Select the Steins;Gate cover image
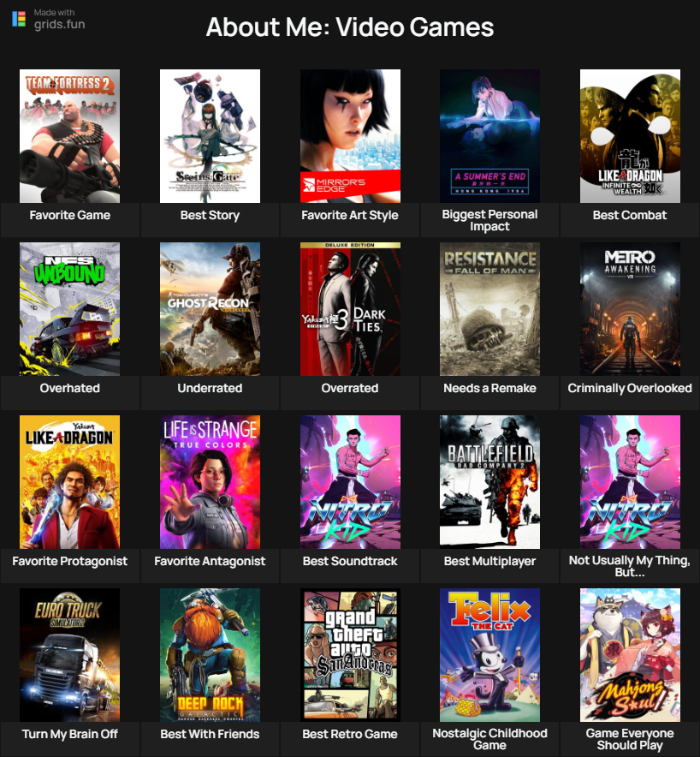Viewport: 700px width, 757px height. click(210, 136)
